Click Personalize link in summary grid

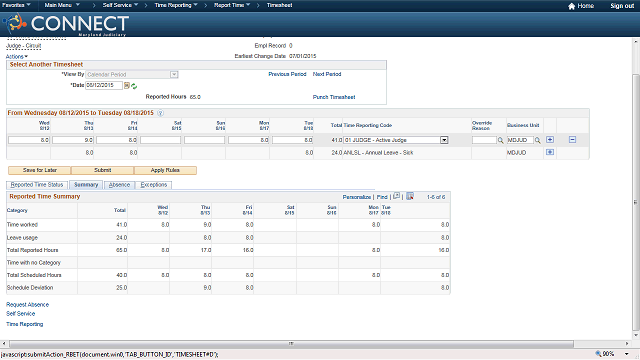coord(356,197)
